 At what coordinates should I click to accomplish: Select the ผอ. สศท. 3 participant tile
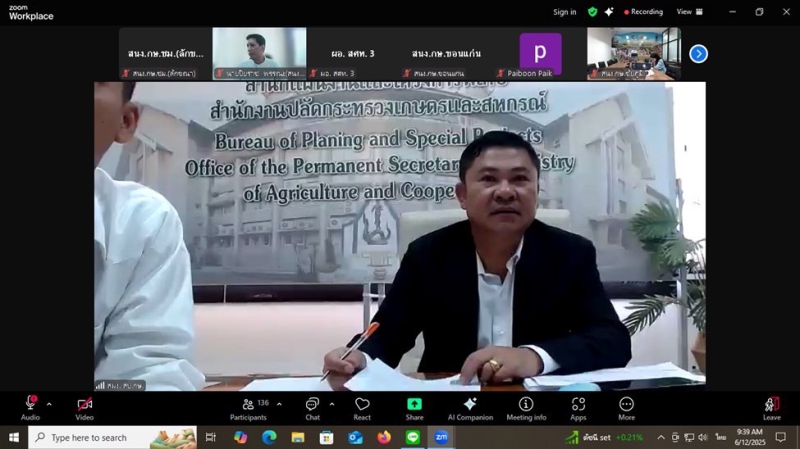click(x=353, y=54)
